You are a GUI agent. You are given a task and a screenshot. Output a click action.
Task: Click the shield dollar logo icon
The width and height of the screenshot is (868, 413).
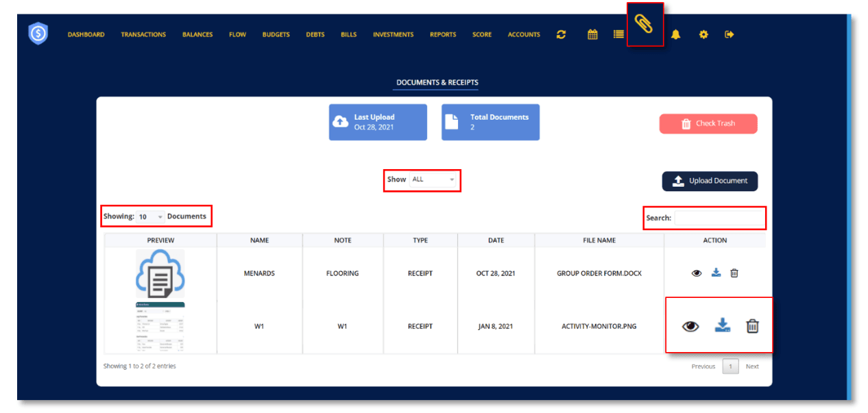click(38, 34)
